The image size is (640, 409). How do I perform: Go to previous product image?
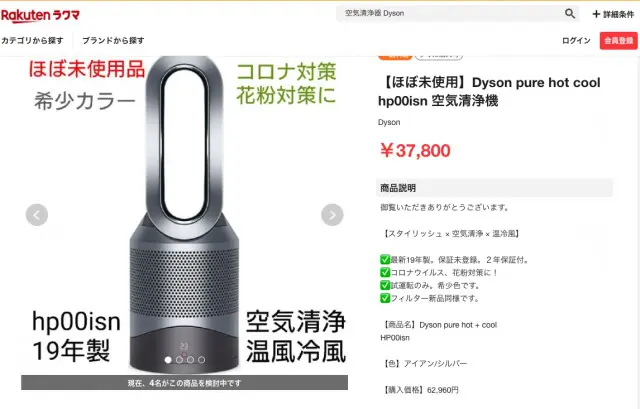37,215
